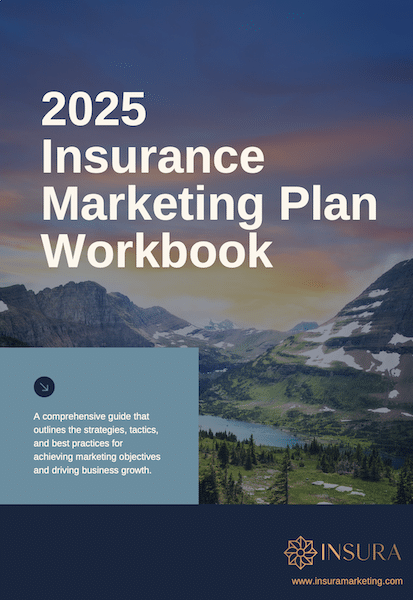The image size is (413, 600).
Task: Click the "and driving business growth." line
Action: (92, 470)
